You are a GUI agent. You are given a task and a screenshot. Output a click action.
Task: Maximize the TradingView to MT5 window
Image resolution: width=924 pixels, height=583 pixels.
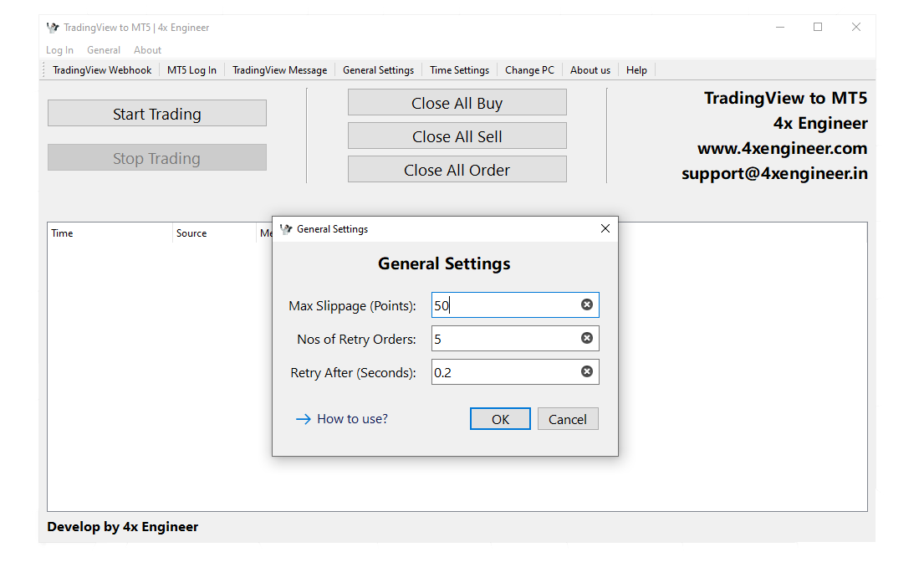pos(818,27)
